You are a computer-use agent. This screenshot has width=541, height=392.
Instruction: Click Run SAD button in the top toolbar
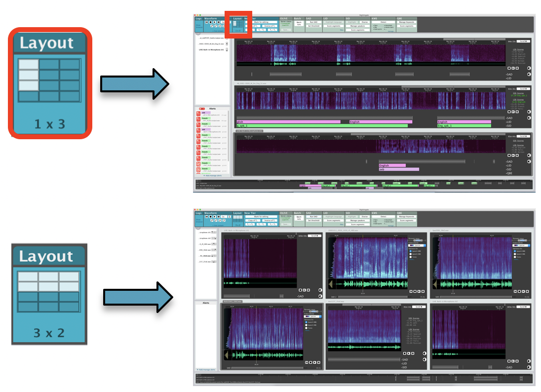[x=313, y=22]
